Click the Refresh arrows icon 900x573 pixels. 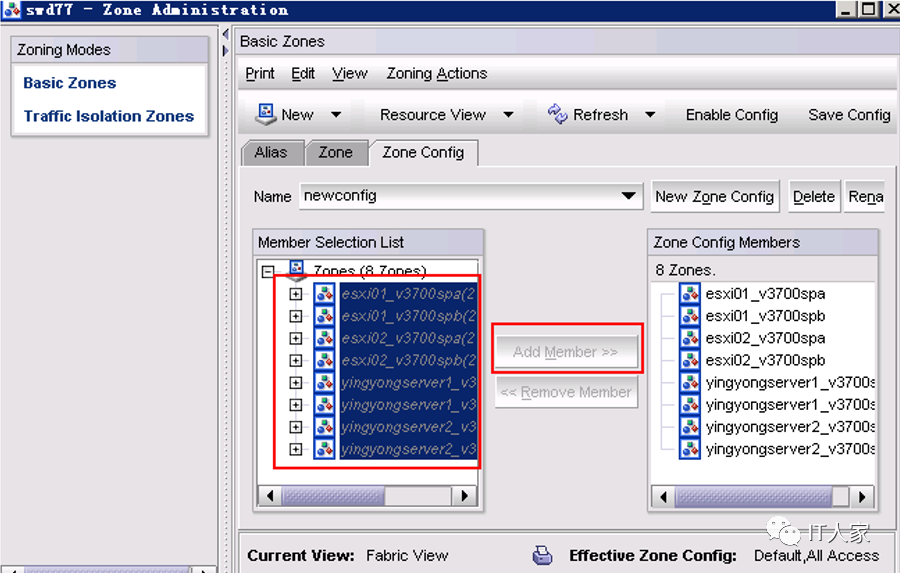point(557,114)
